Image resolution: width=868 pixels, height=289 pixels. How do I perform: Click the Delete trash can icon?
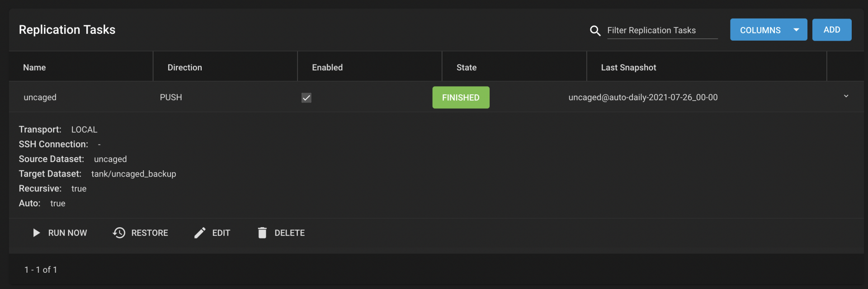click(x=262, y=233)
